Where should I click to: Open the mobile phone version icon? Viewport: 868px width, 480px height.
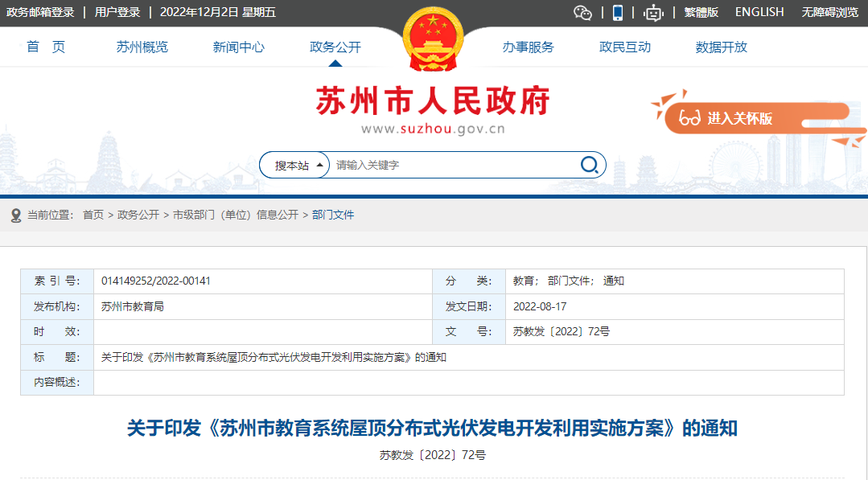pyautogui.click(x=618, y=12)
